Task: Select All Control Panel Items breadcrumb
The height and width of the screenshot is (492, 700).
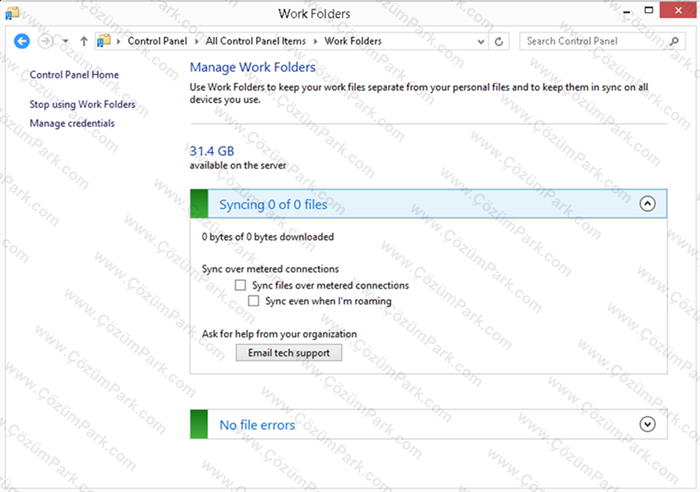Action: click(255, 41)
